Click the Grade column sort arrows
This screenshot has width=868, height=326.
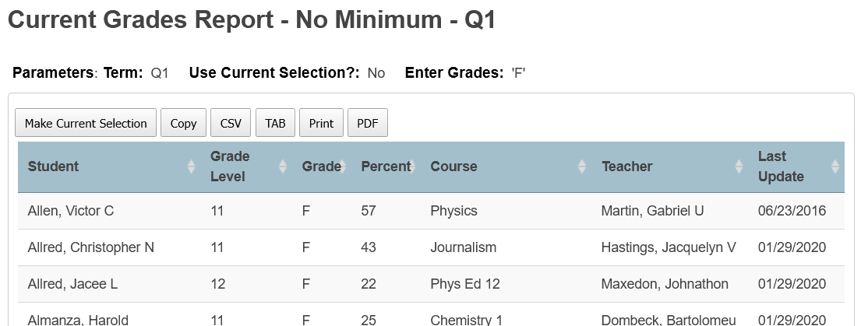[342, 167]
